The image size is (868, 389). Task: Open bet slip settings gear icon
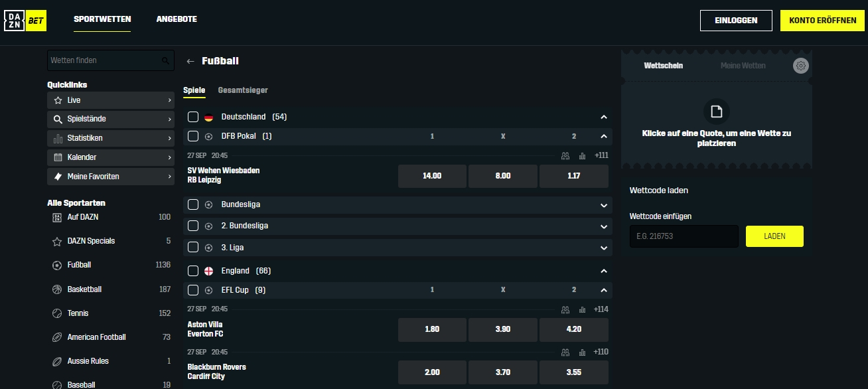coord(801,66)
